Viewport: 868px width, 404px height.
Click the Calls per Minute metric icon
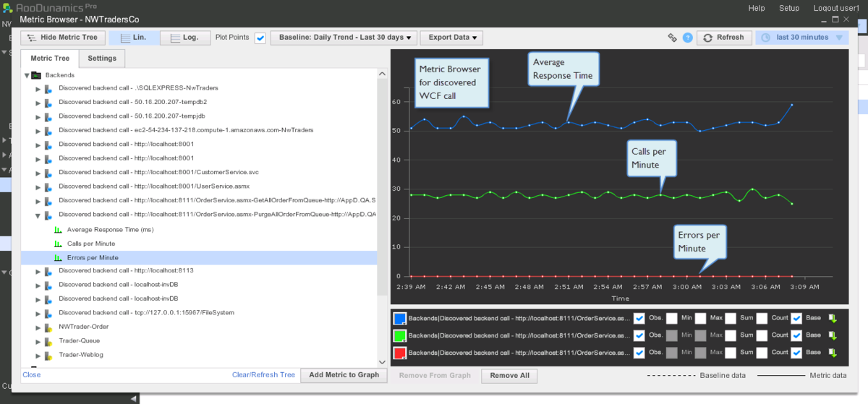pyautogui.click(x=59, y=244)
